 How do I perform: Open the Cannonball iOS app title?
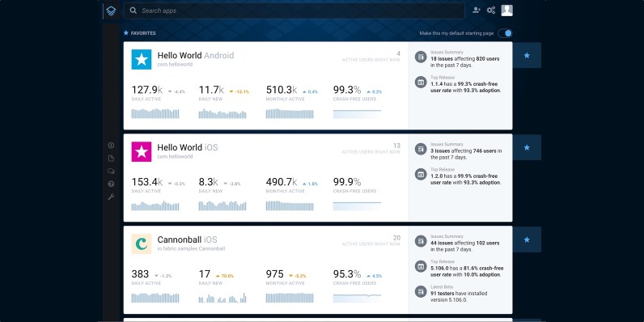pos(187,239)
